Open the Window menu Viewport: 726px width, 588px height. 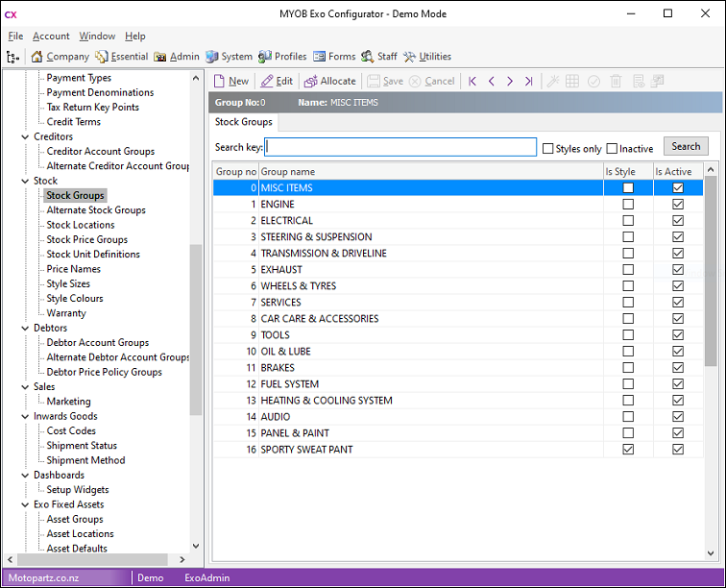click(97, 37)
